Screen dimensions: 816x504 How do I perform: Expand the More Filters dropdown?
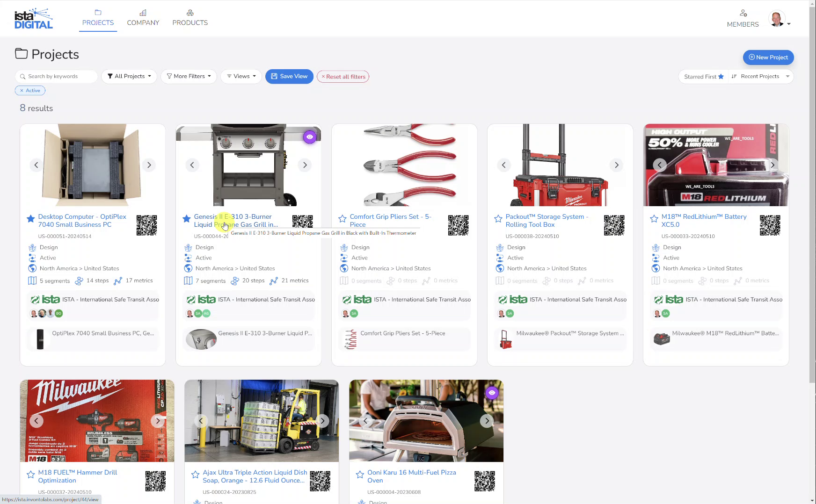[x=189, y=76]
